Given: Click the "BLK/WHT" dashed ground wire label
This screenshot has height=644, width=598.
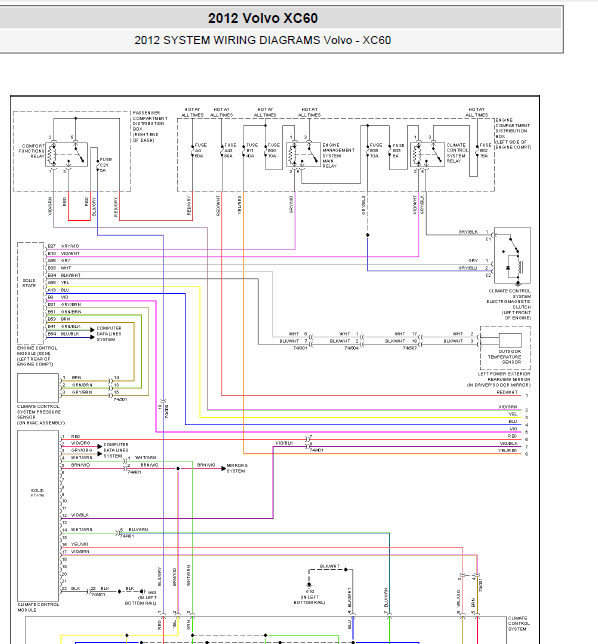Looking at the screenshot, I should 329,566.
